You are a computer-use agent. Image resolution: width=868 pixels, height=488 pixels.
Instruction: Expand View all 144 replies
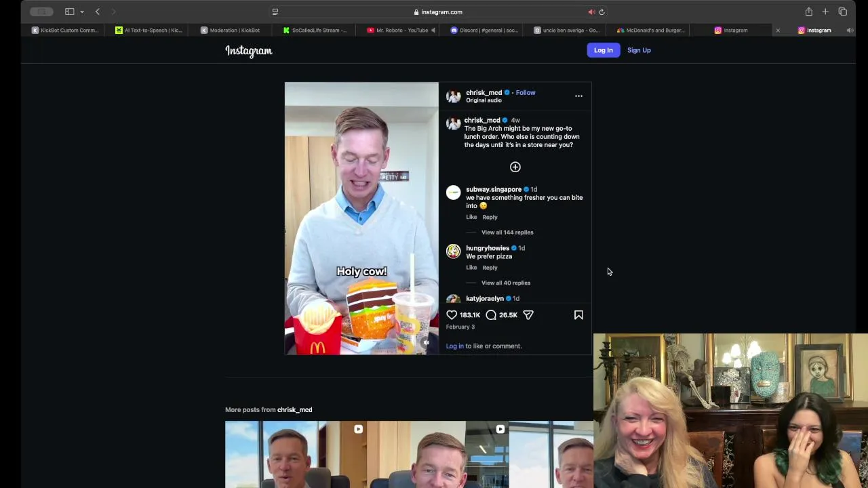(x=507, y=232)
